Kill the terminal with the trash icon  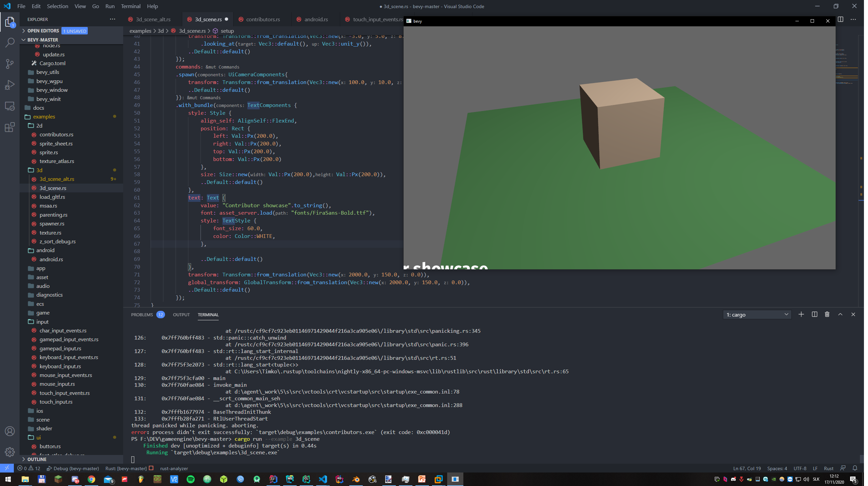pos(826,314)
